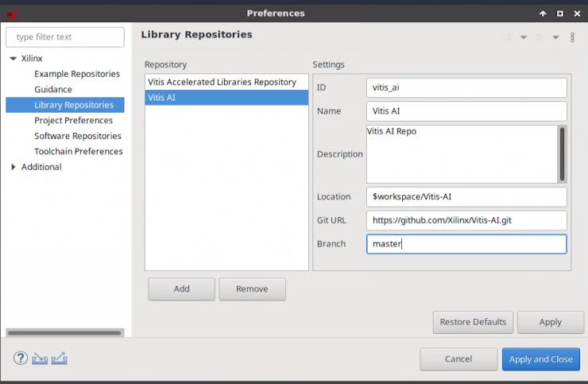Click the Export preferences icon
Image resolution: width=588 pixels, height=384 pixels.
point(59,359)
